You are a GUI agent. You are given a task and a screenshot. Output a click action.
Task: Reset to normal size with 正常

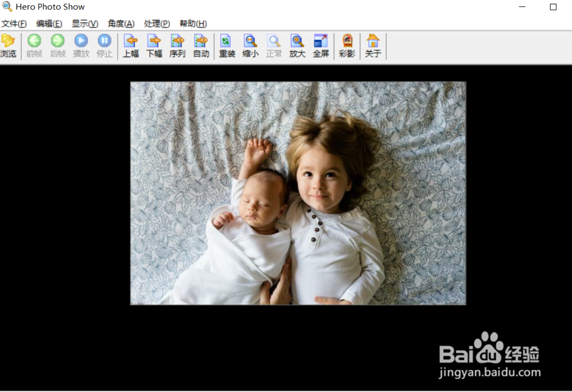click(273, 46)
